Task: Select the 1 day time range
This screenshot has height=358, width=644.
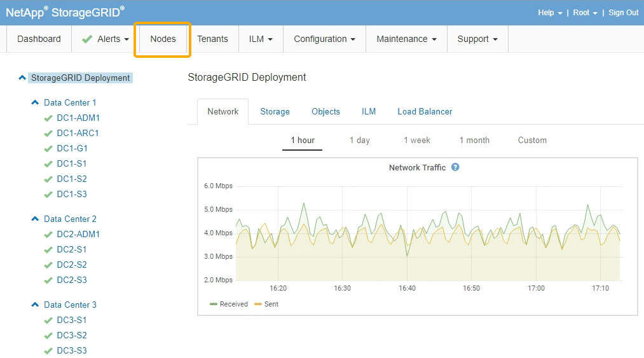Action: (359, 140)
